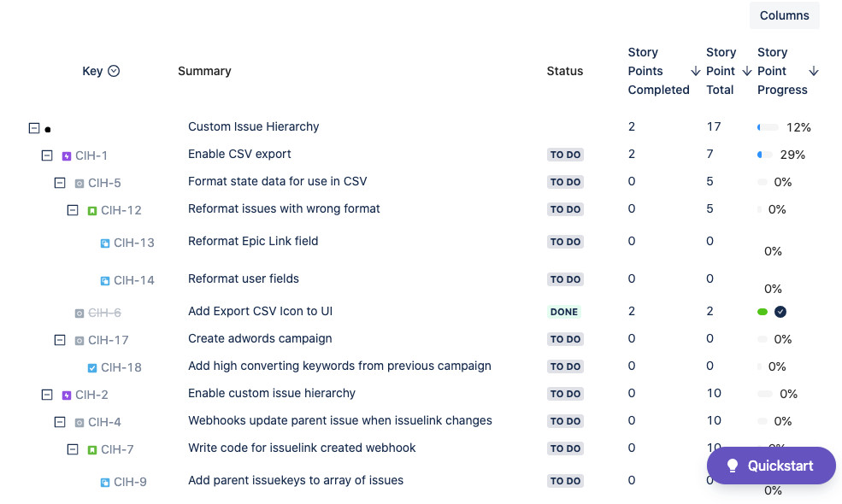This screenshot has height=504, width=842.
Task: Click the sort arrow on Story Point Progress
Action: 814,71
